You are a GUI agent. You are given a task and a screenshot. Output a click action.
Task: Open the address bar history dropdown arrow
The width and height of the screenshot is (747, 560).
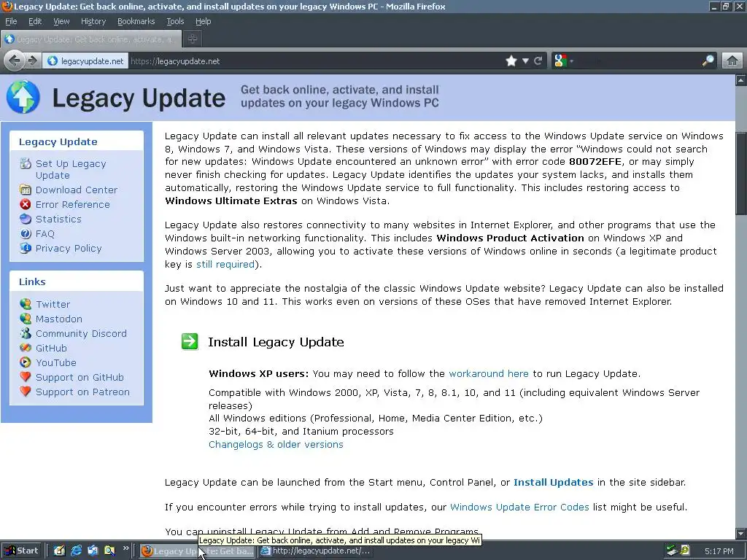point(525,61)
